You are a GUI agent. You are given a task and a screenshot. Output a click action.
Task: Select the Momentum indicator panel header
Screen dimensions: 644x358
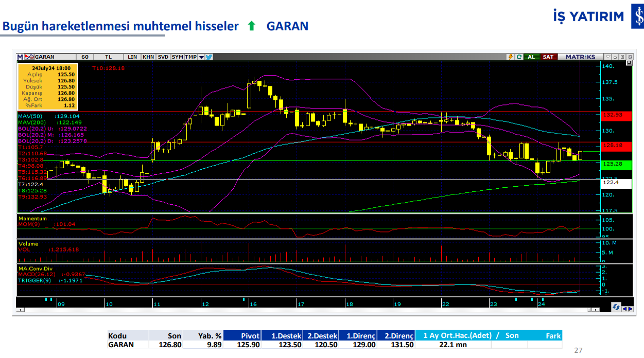coord(32,218)
